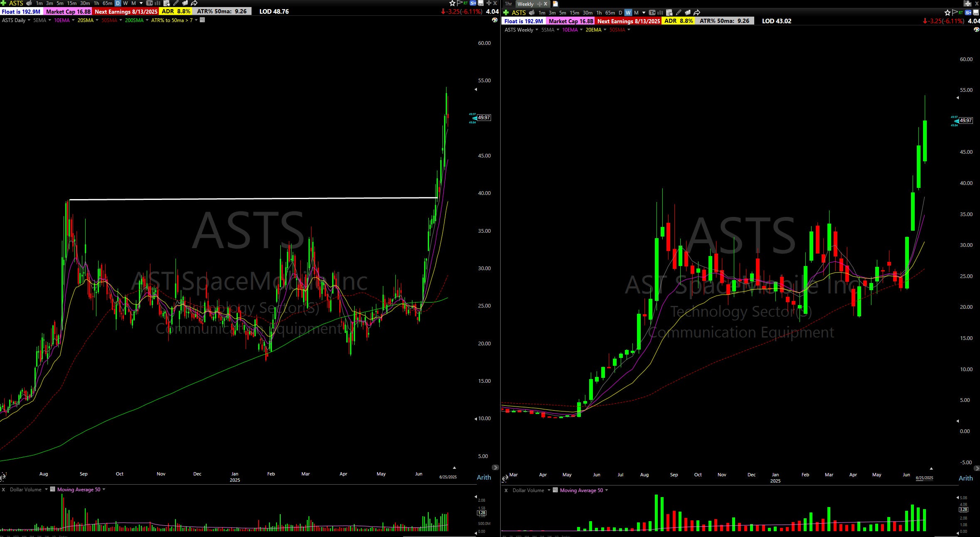
Task: Click the save floppy-disk icon on left chart
Action: pyautogui.click(x=481, y=3)
